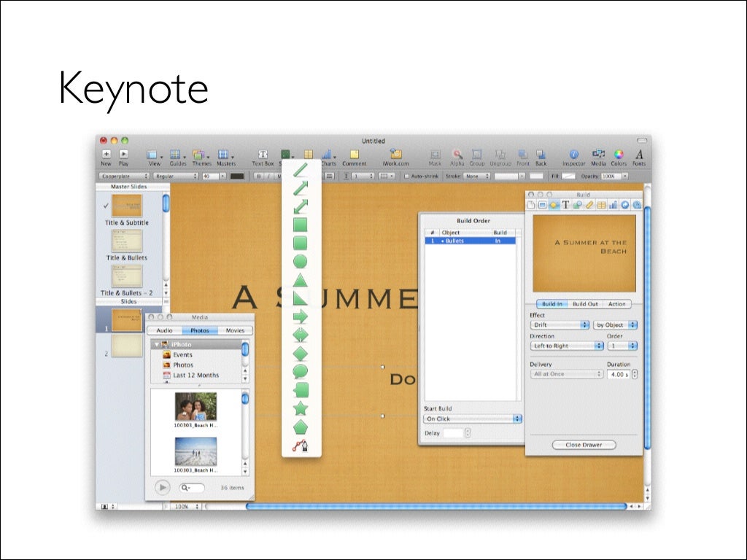The image size is (747, 560).
Task: Open the Build Out tab
Action: (x=585, y=304)
